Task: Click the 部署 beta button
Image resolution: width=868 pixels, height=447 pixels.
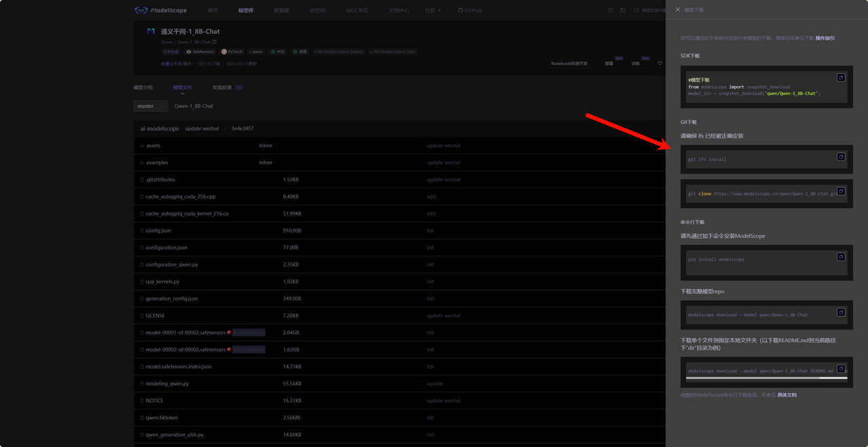Action: click(x=609, y=63)
